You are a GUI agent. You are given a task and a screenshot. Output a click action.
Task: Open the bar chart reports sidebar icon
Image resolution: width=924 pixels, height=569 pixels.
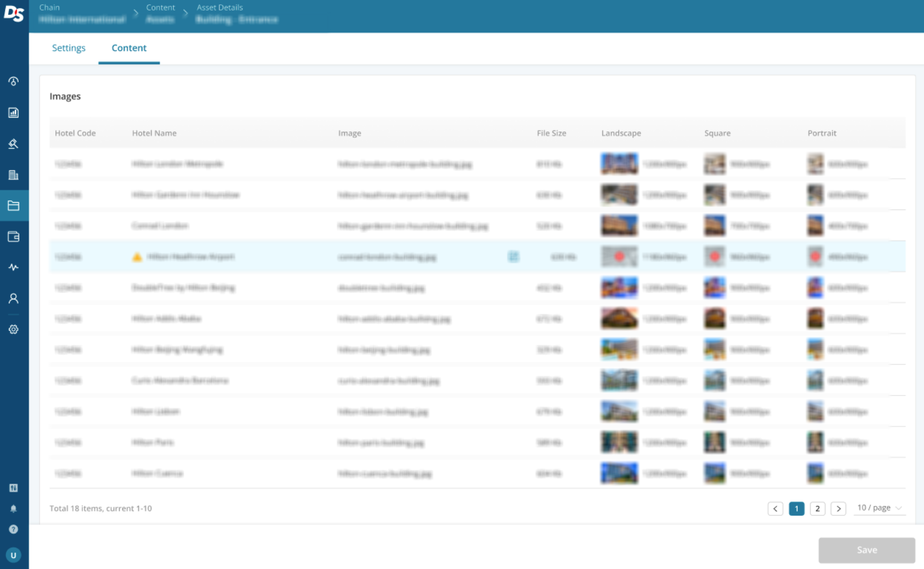[14, 113]
